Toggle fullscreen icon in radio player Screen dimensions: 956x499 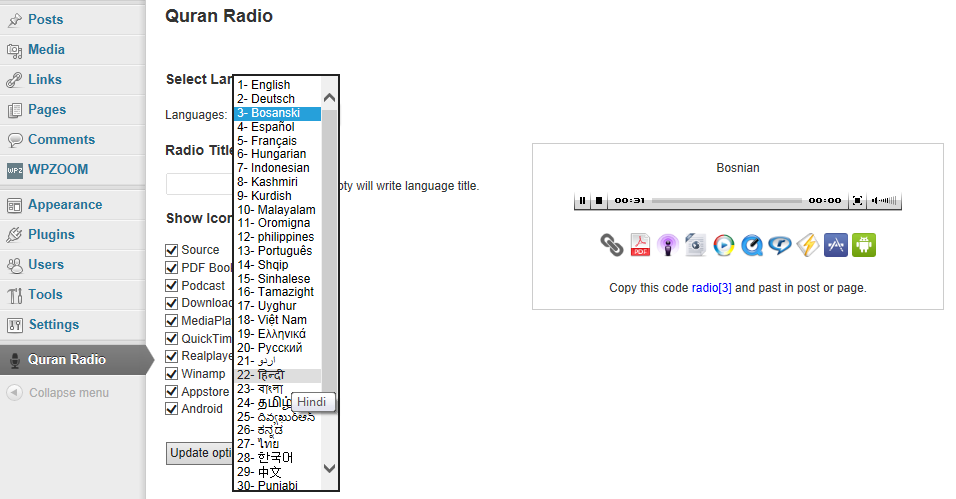(857, 200)
